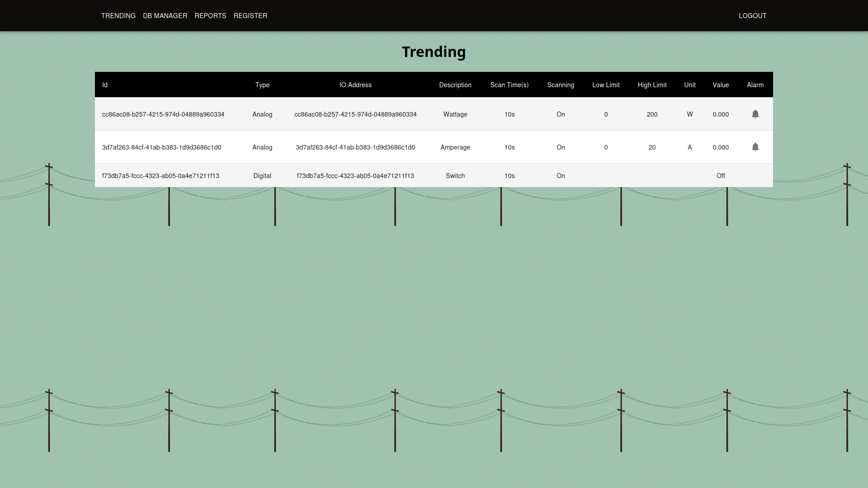Click the Low Limit column header
The image size is (868, 488).
click(606, 85)
